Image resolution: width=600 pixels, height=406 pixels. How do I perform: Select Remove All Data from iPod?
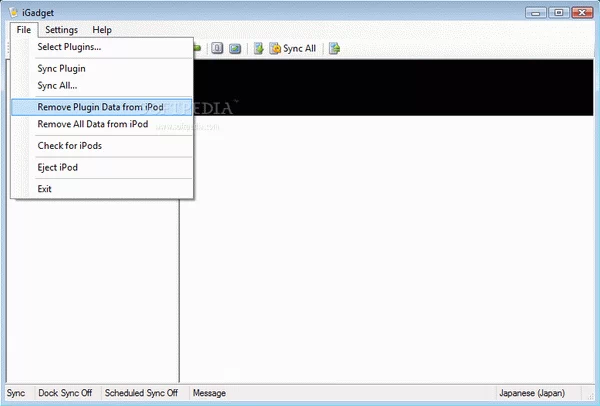click(102, 124)
